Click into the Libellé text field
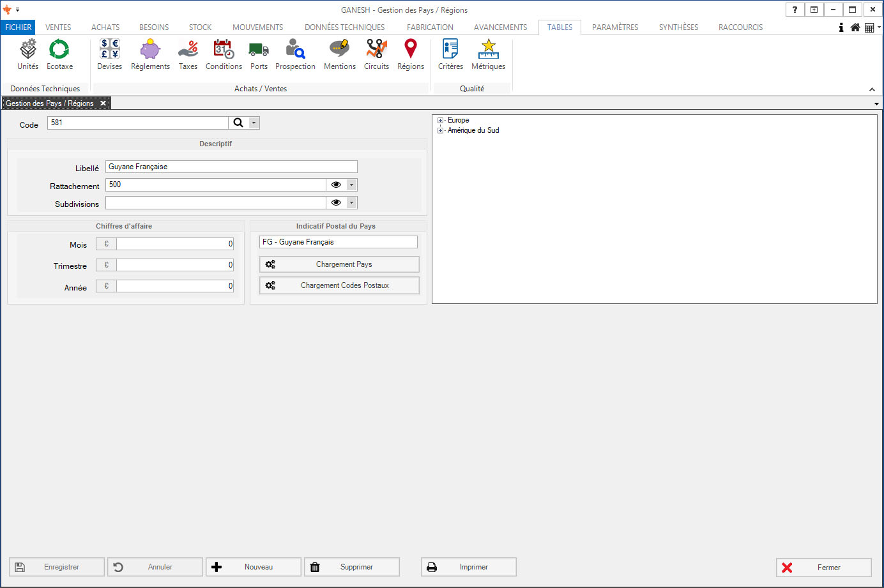The height and width of the screenshot is (588, 884). point(231,167)
